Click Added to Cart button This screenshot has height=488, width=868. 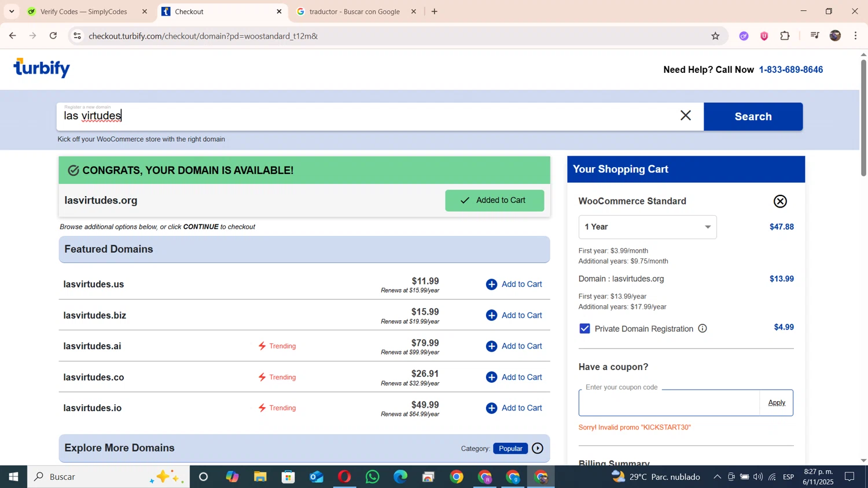(494, 200)
